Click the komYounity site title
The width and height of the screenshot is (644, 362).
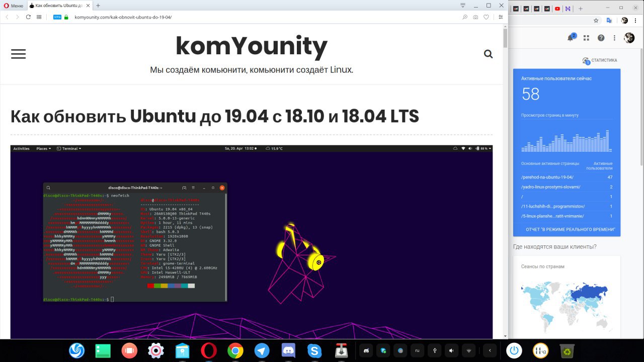click(x=252, y=47)
